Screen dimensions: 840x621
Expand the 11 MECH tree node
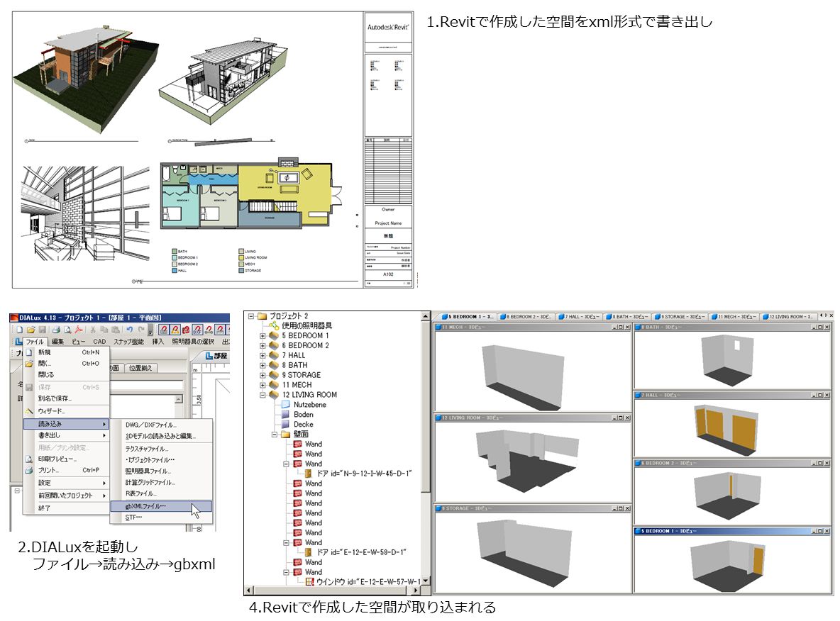[x=262, y=385]
